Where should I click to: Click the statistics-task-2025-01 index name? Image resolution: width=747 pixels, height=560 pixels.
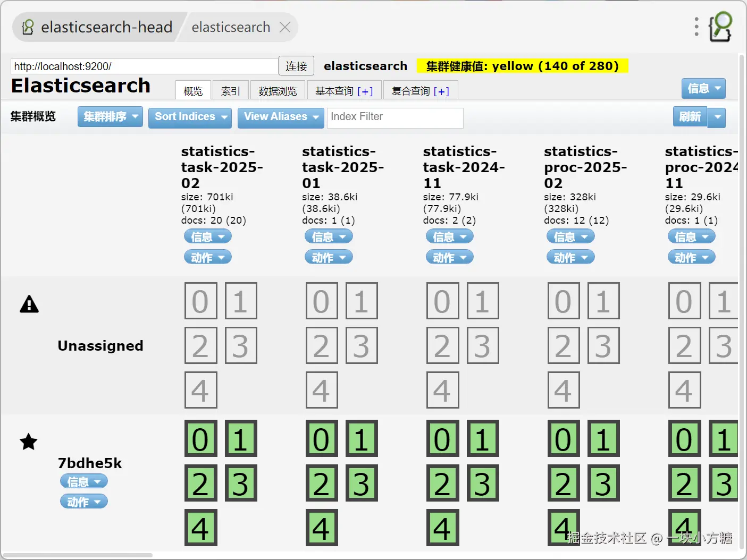pyautogui.click(x=343, y=167)
